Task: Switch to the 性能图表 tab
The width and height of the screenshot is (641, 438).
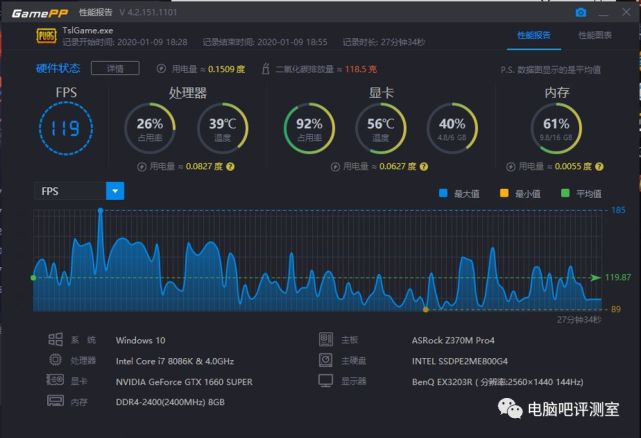Action: pos(595,36)
